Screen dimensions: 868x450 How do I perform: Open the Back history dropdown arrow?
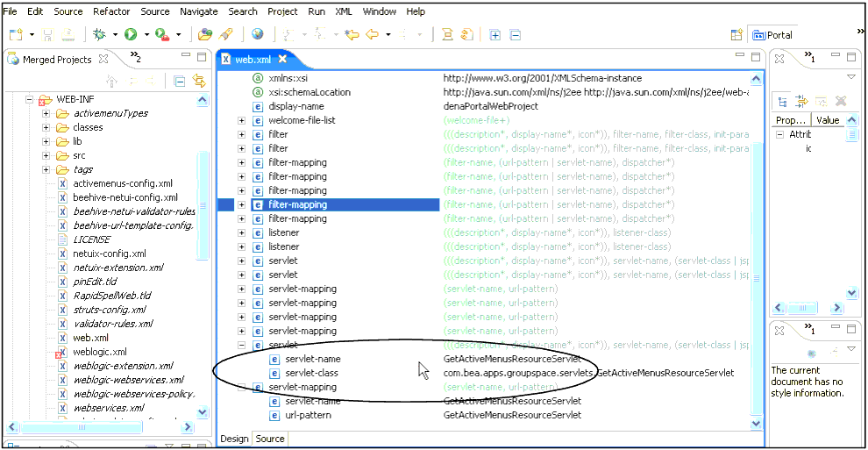pyautogui.click(x=388, y=35)
